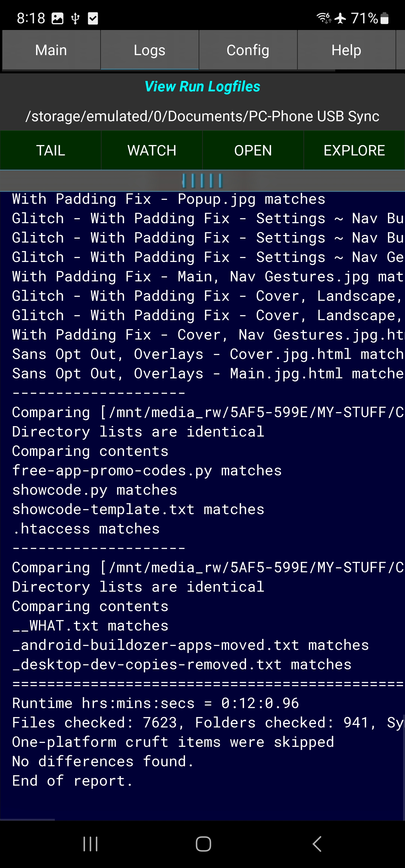
Task: Tap the checkmark task notification icon
Action: coord(93,19)
